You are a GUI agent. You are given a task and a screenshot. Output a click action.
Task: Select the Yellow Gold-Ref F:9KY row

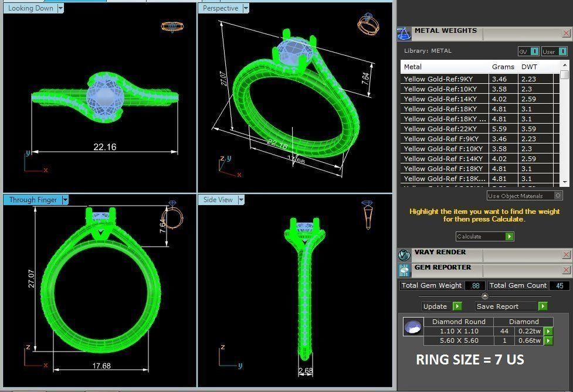click(480, 139)
